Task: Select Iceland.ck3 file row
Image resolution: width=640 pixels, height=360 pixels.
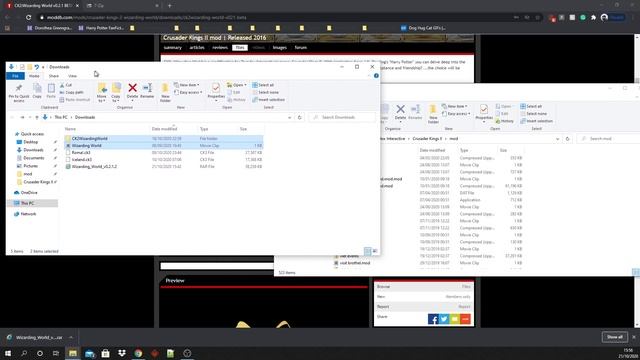Action: tap(164, 160)
